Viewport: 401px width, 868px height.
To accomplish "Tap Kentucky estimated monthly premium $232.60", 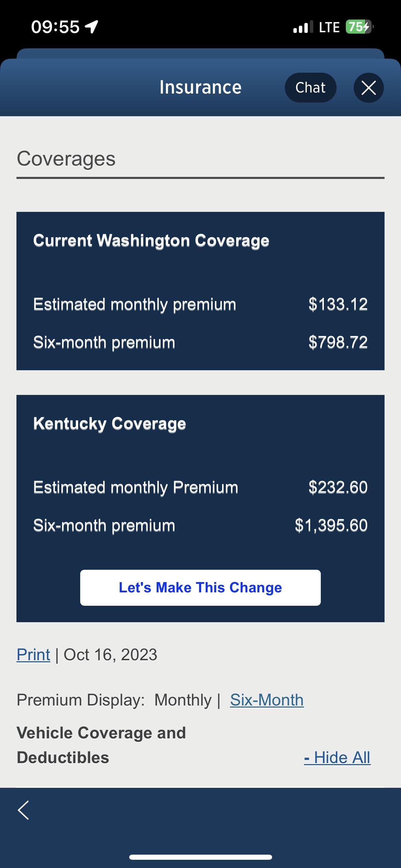I will pos(338,487).
